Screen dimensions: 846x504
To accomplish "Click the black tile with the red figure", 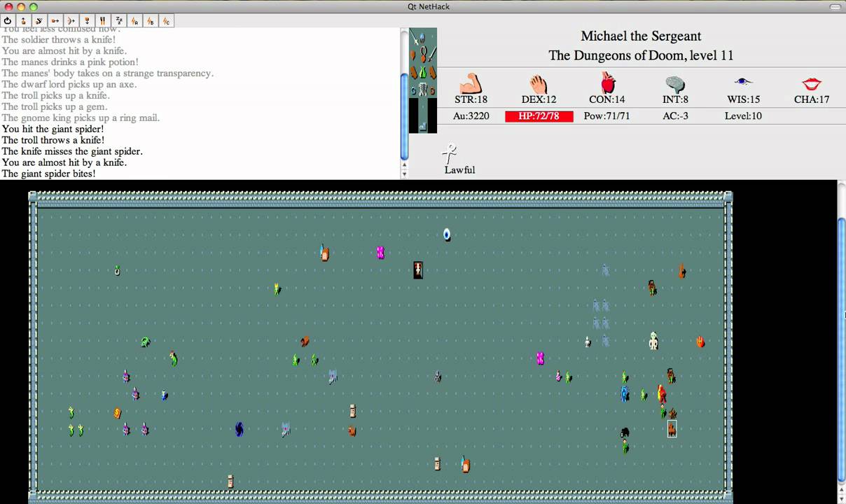I will click(418, 270).
